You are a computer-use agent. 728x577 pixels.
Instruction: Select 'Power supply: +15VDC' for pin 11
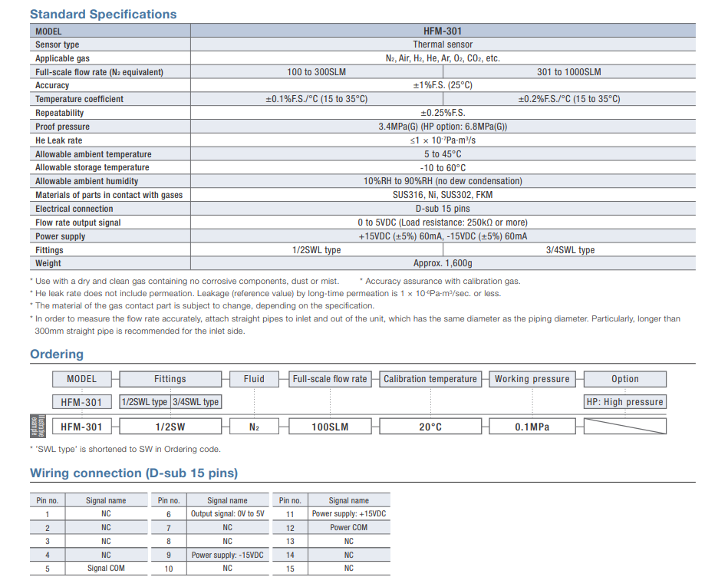point(349,514)
